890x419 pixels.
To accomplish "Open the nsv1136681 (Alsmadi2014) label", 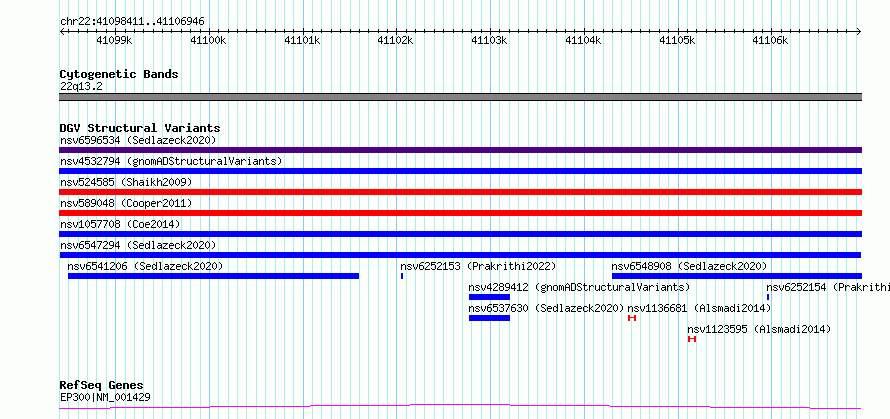I will 699,308.
